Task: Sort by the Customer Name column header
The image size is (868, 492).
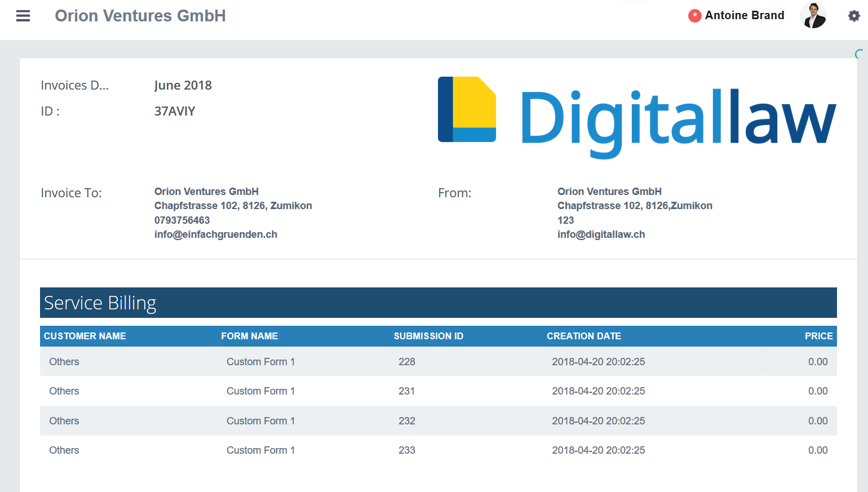Action: coord(85,336)
